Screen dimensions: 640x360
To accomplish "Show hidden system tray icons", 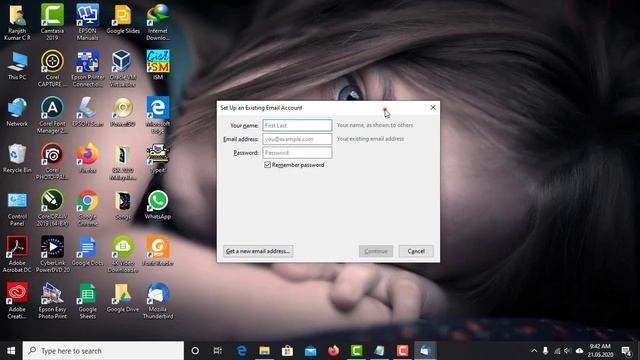I will [x=534, y=351].
